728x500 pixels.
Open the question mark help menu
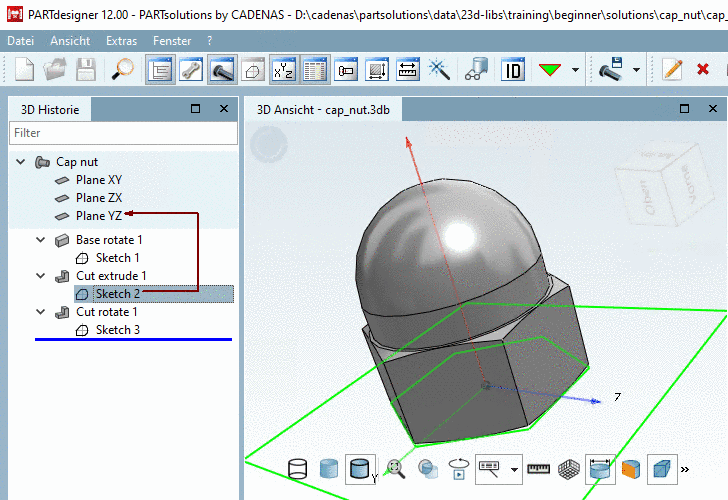(209, 41)
